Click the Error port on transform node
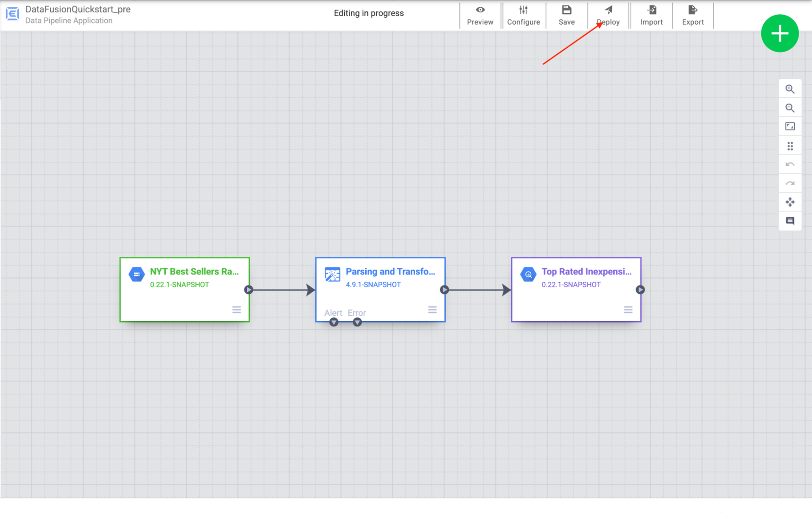 coord(357,322)
